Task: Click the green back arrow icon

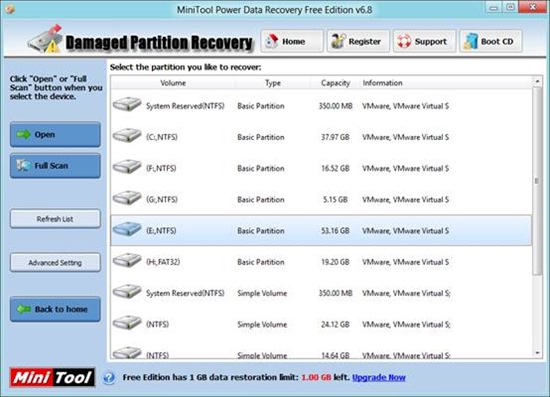Action: [24, 309]
